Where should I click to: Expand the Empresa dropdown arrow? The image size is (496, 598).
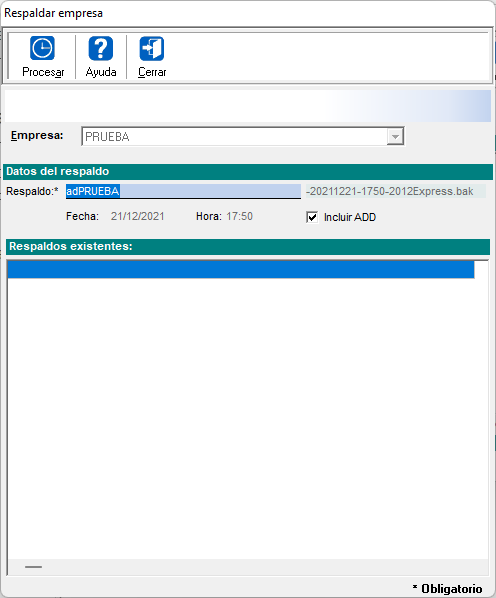[395, 137]
